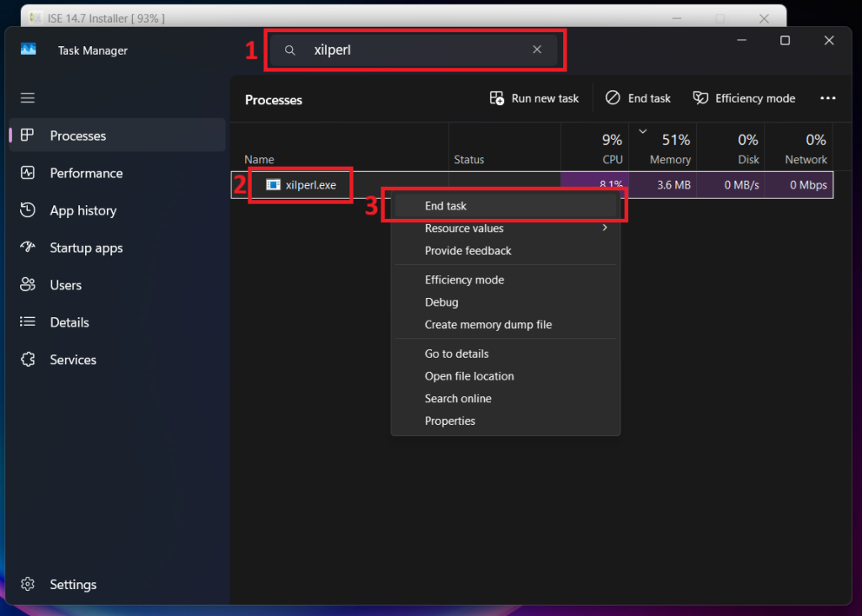The height and width of the screenshot is (616, 862).
Task: Click the Startup apps gauge icon
Action: point(28,247)
